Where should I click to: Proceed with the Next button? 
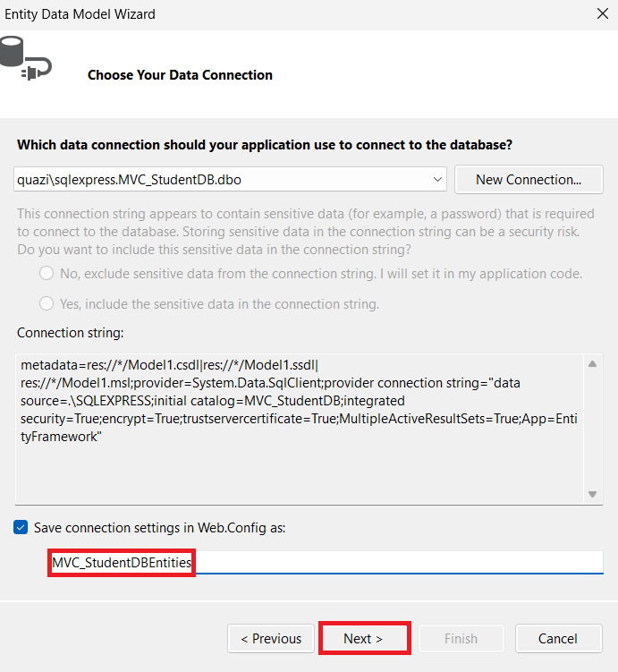[x=363, y=638]
